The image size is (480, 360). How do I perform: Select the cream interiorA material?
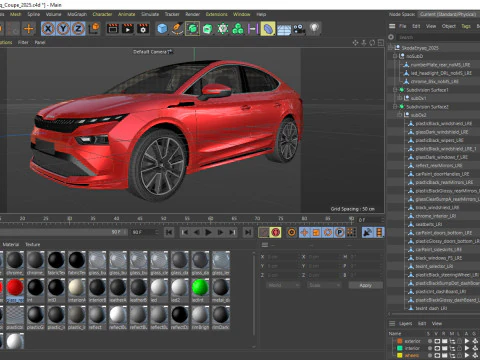(x=77, y=287)
